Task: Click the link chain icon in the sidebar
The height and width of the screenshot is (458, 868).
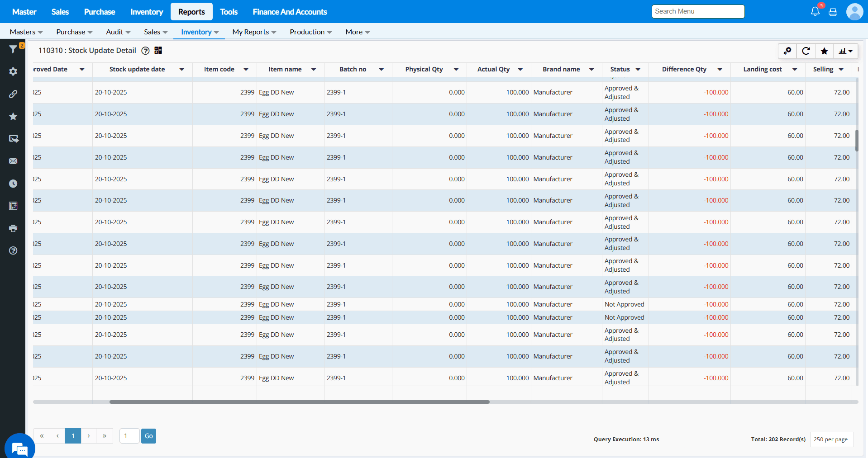Action: (x=13, y=94)
